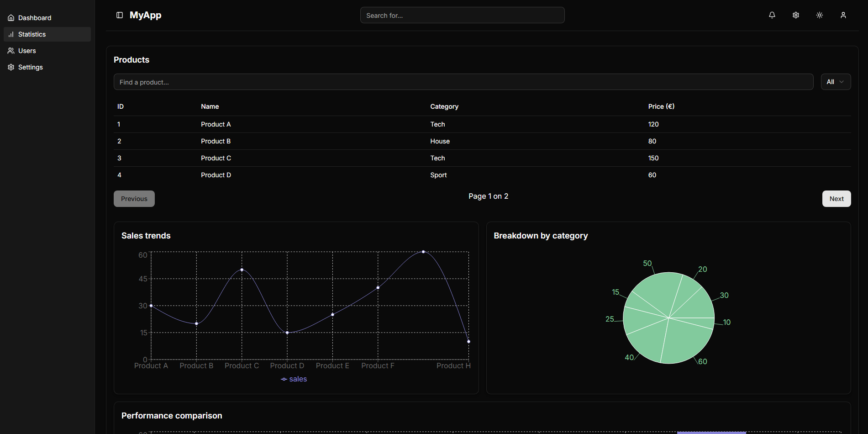Toggle light theme sun icon

pyautogui.click(x=820, y=15)
